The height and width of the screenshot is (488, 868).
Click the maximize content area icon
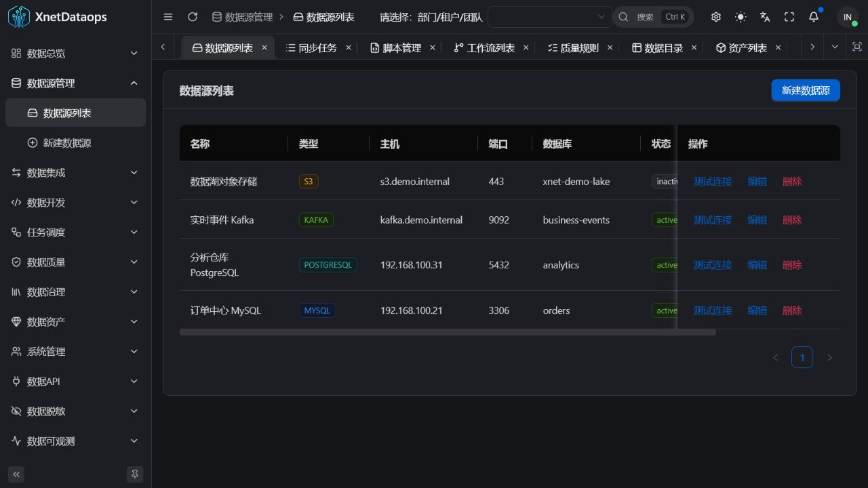857,47
